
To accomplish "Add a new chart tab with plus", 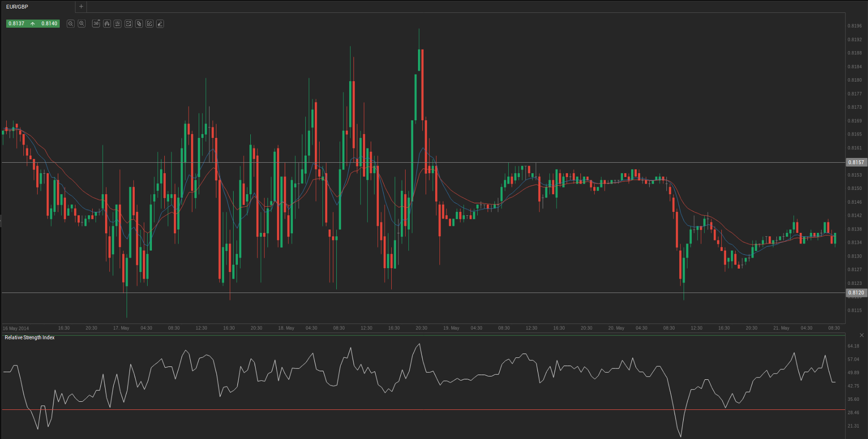I will [x=81, y=7].
